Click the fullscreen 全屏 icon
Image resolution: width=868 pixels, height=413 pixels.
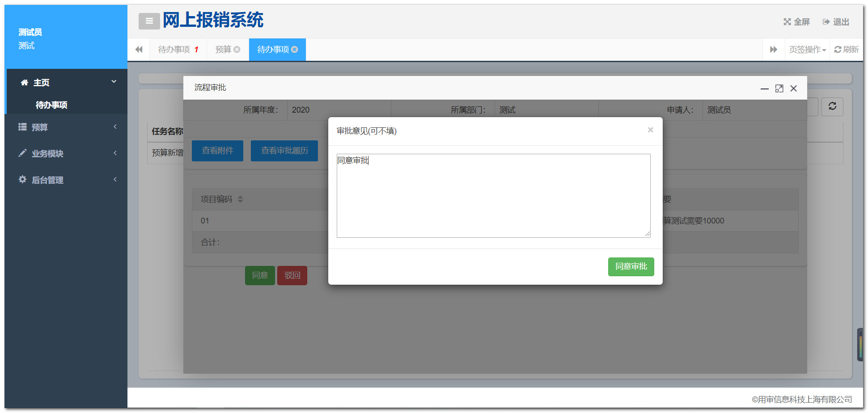pos(787,22)
